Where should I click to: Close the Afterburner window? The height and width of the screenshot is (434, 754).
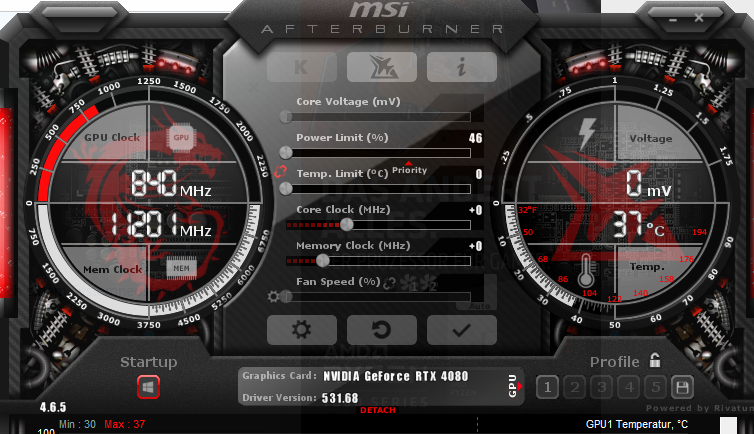pos(699,18)
